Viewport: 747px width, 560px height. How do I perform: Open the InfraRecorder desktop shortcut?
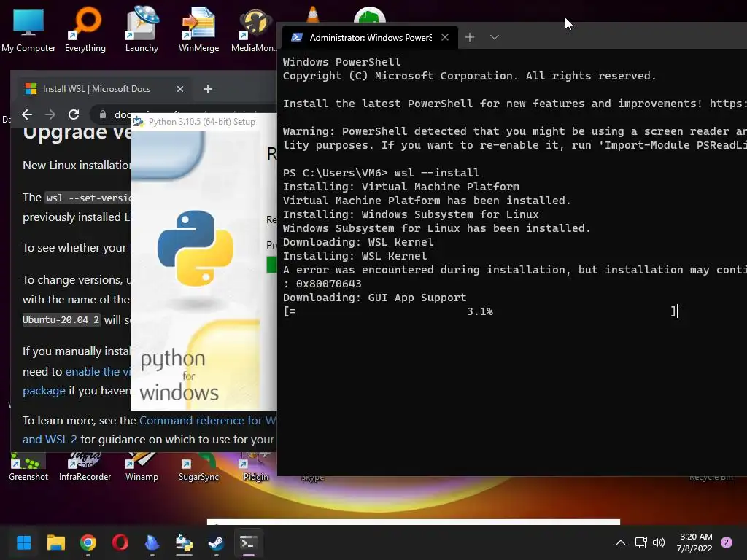click(85, 467)
